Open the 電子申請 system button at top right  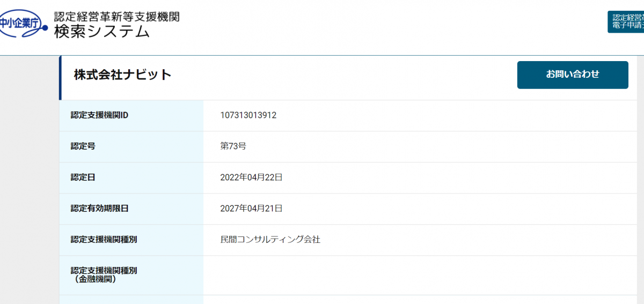click(627, 22)
